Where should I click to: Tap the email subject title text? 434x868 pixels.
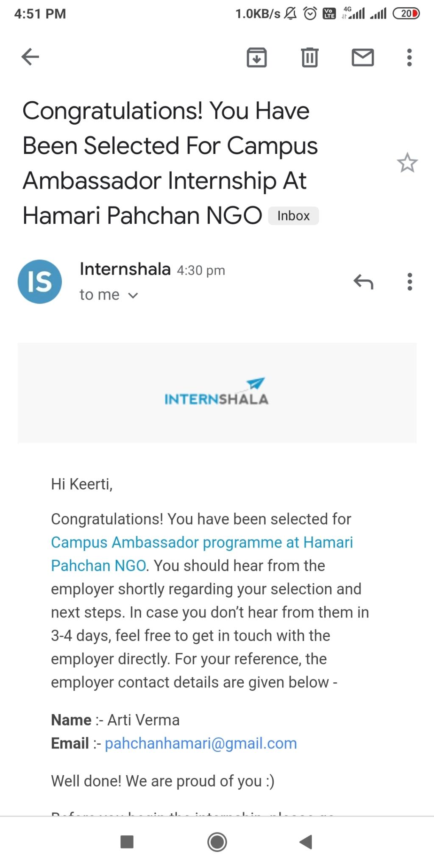(x=170, y=163)
